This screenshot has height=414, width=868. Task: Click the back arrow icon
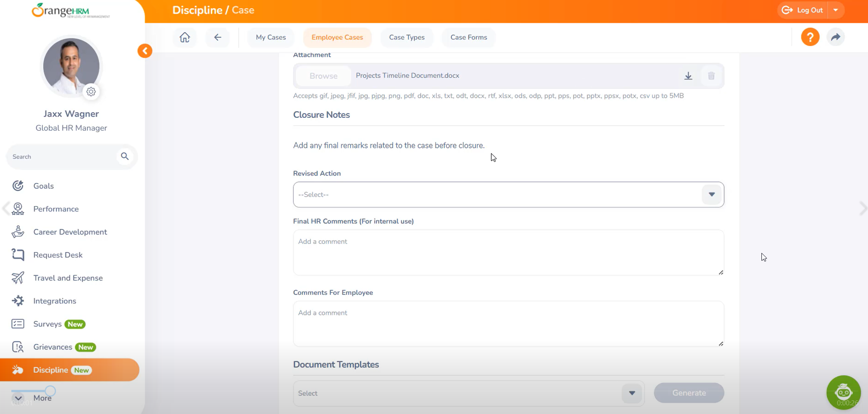coord(218,37)
